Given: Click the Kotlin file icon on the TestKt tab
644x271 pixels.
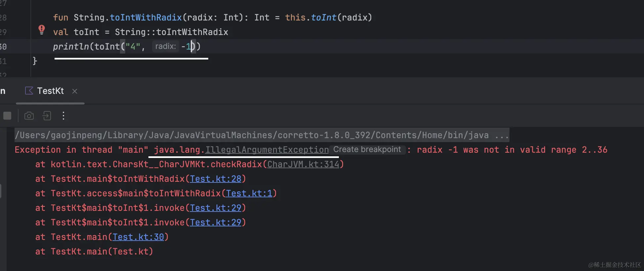Looking at the screenshot, I should [x=29, y=91].
